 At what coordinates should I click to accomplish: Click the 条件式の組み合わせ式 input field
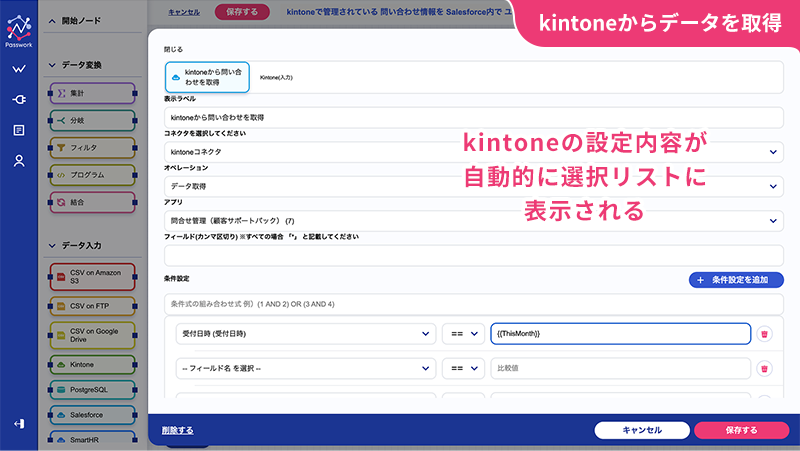coord(473,304)
